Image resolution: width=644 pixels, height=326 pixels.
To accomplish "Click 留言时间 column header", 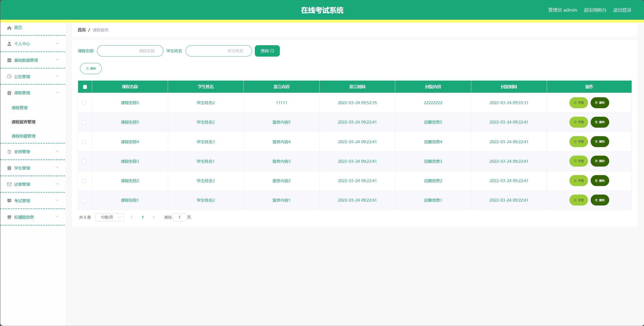I will [357, 87].
